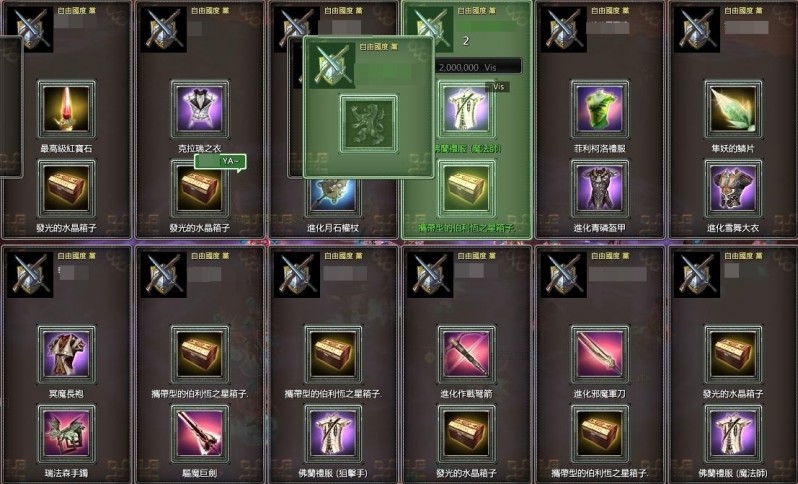Select the 隼妖的鱗片 scale item
The height and width of the screenshot is (484, 798).
coord(733,108)
